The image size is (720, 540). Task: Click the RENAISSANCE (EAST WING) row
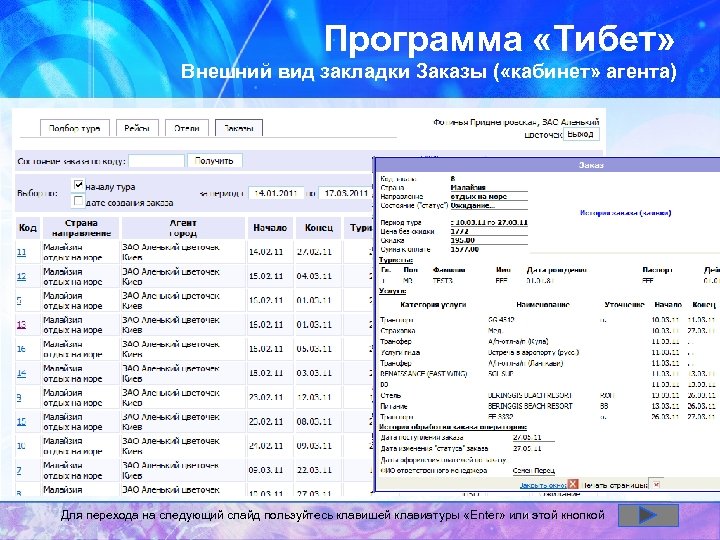click(547, 374)
